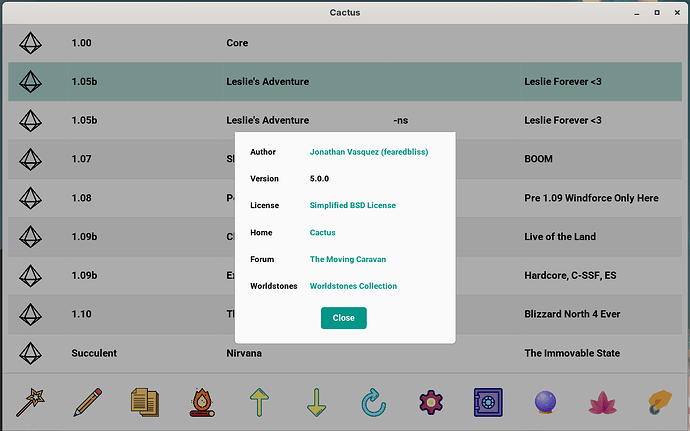Open settings via the gear icon

tap(431, 402)
